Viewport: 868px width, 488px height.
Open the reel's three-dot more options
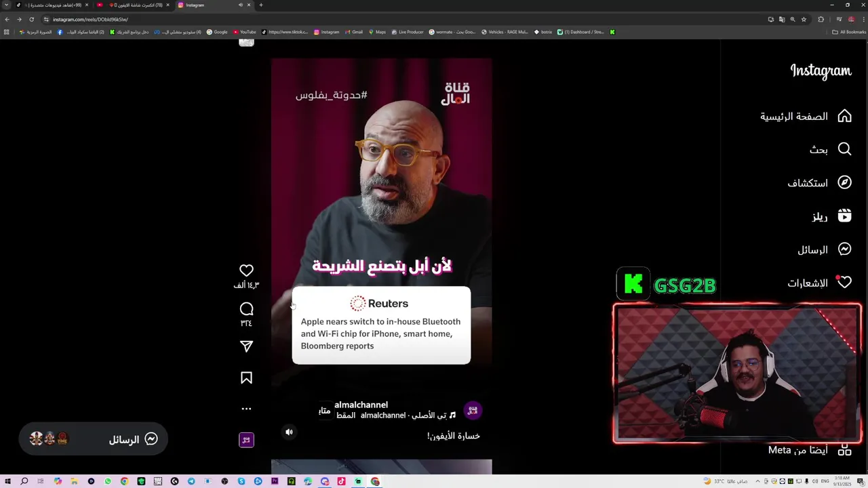coord(246,409)
